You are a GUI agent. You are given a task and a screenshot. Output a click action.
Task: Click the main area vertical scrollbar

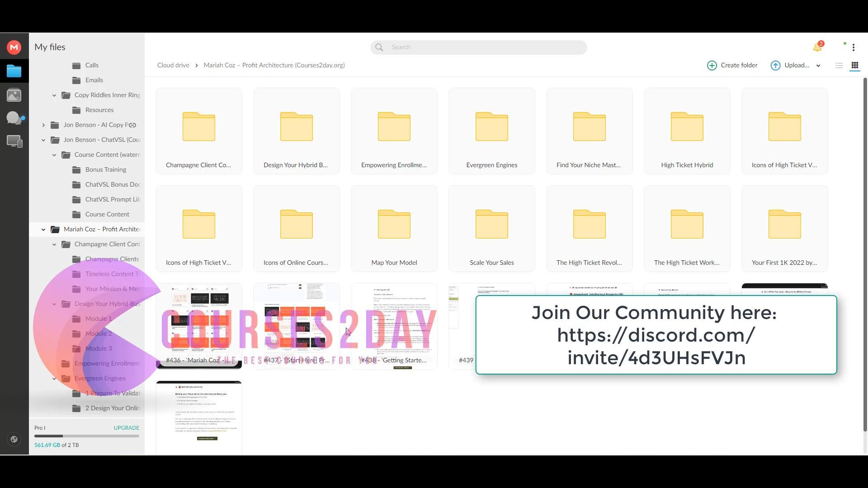pyautogui.click(x=865, y=254)
